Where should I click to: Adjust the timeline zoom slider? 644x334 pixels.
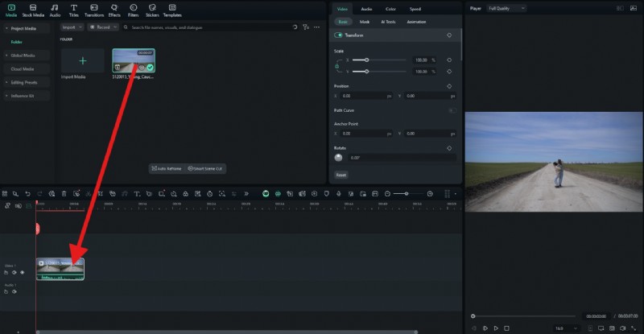pyautogui.click(x=407, y=194)
